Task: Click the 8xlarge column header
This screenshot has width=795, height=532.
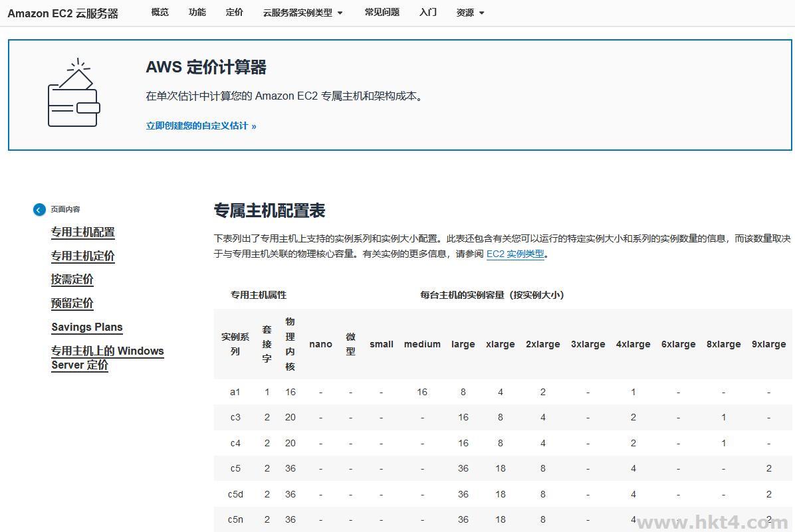Action: point(723,344)
